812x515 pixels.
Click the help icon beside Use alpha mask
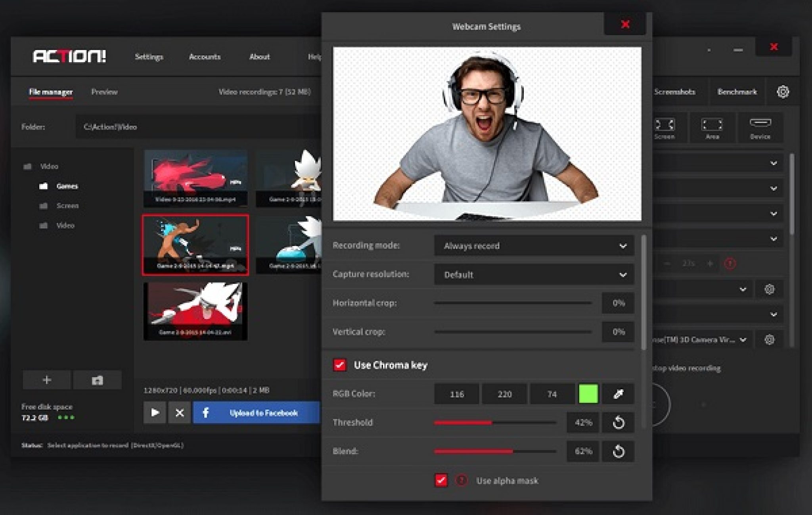(461, 481)
